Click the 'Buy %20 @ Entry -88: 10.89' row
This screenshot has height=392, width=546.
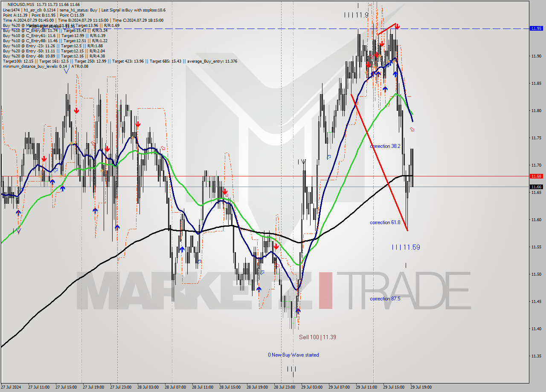(x=53, y=56)
